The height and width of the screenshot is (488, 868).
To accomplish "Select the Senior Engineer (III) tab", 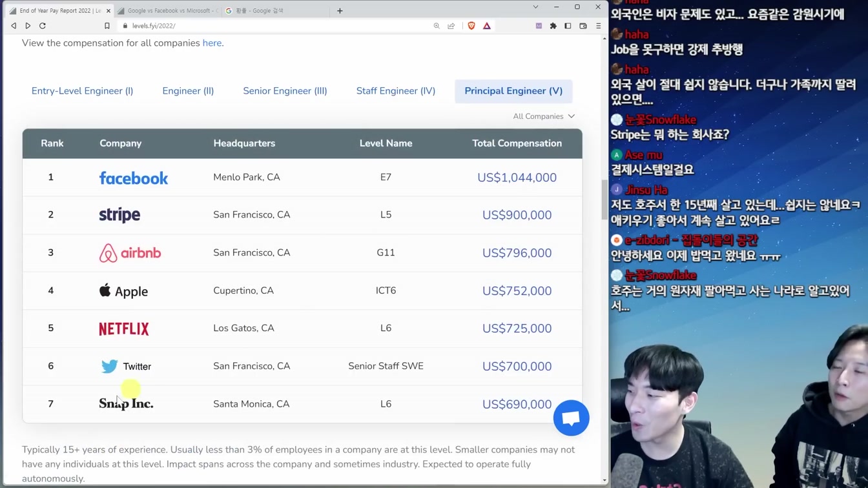I will (x=285, y=91).
